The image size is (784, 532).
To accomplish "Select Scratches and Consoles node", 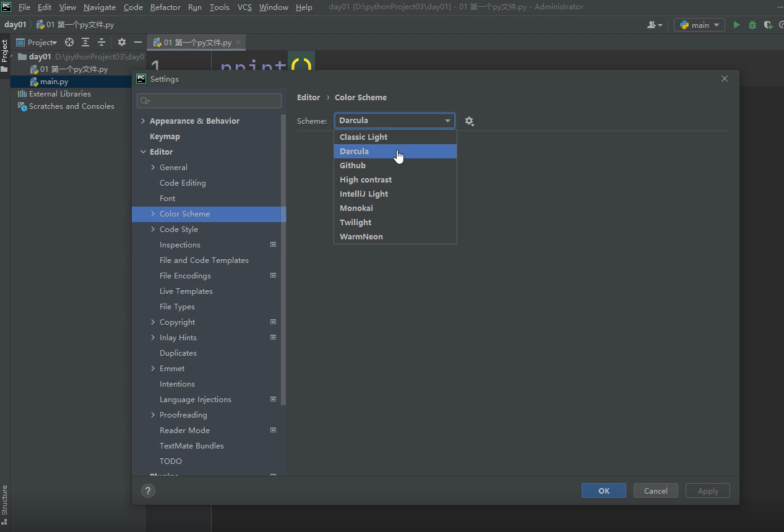I will click(71, 106).
